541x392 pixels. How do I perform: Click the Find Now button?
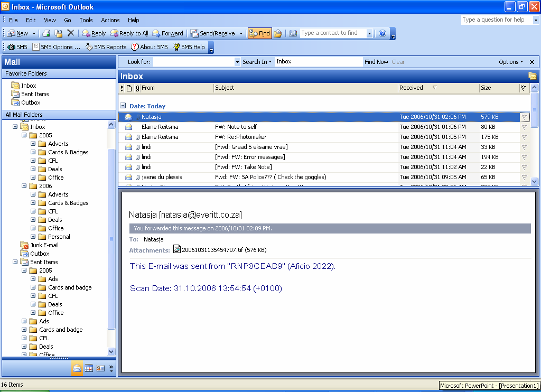pyautogui.click(x=376, y=62)
